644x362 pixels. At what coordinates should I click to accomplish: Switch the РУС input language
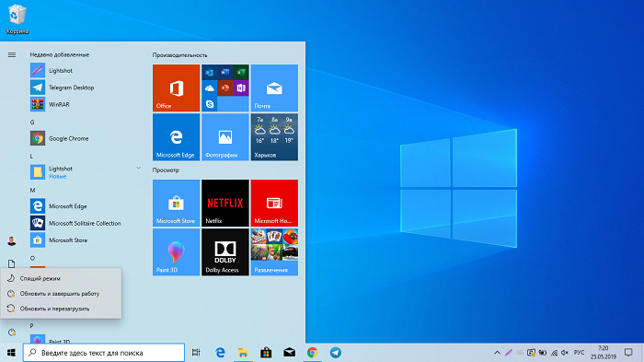tap(579, 353)
